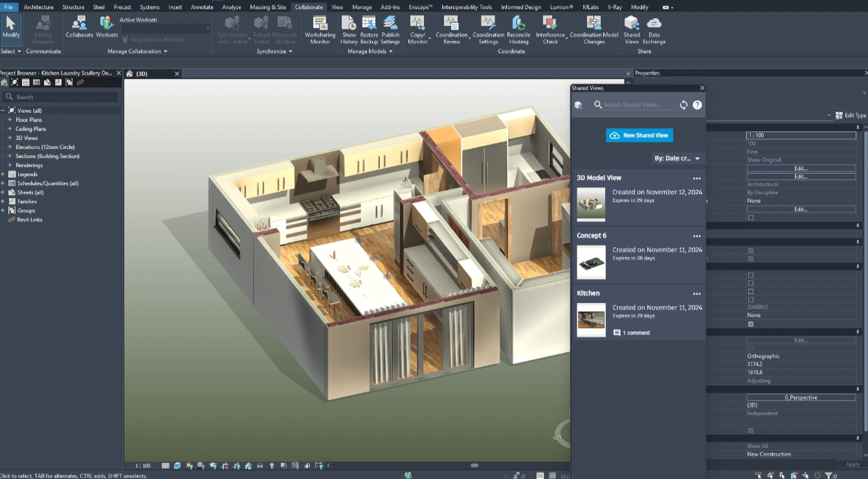Open options menu for Kitchen view
The width and height of the screenshot is (868, 479).
tap(696, 294)
